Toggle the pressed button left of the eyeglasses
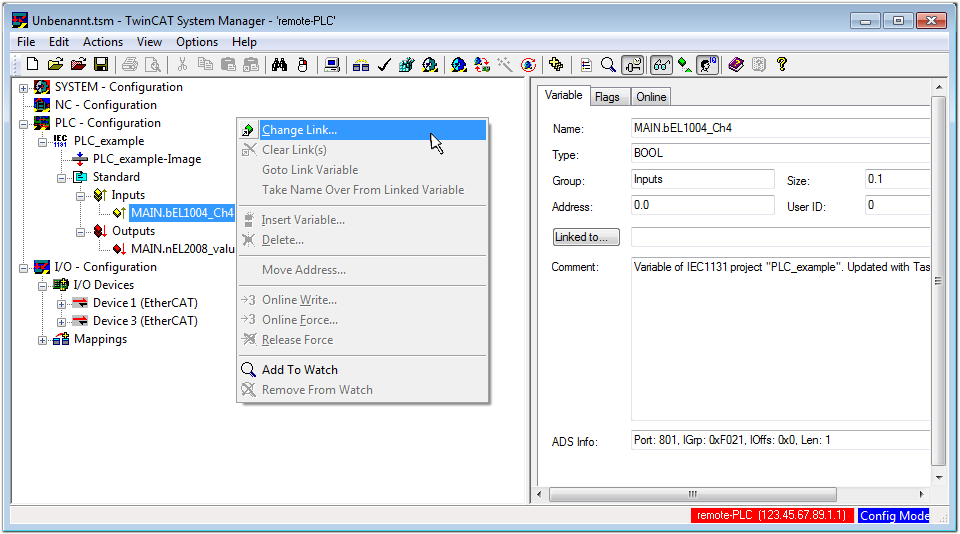 click(632, 65)
